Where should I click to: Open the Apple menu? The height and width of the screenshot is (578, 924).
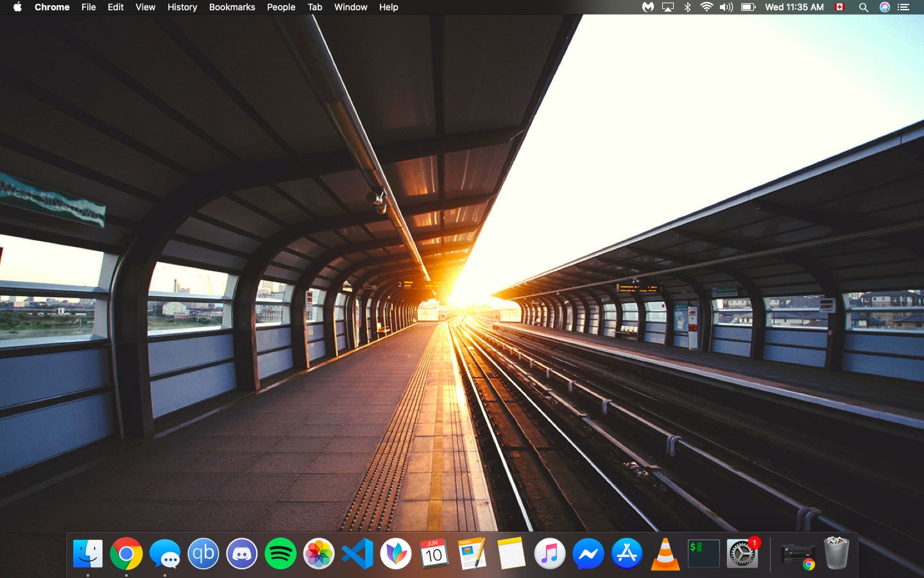click(x=17, y=7)
